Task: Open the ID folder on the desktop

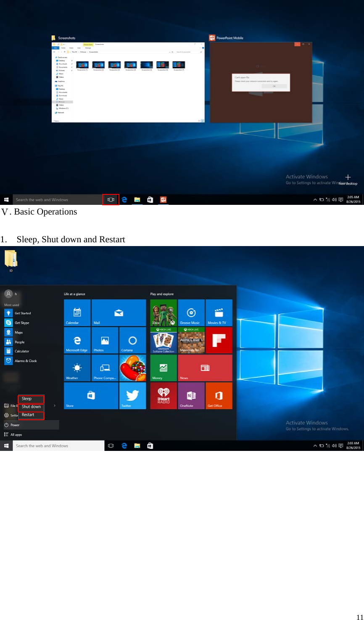Action: pos(11,261)
